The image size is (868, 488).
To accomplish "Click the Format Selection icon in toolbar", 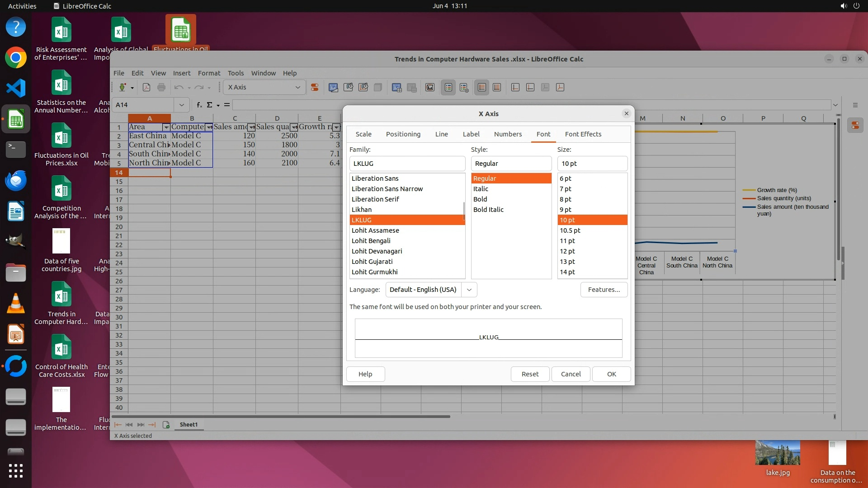I will [315, 88].
